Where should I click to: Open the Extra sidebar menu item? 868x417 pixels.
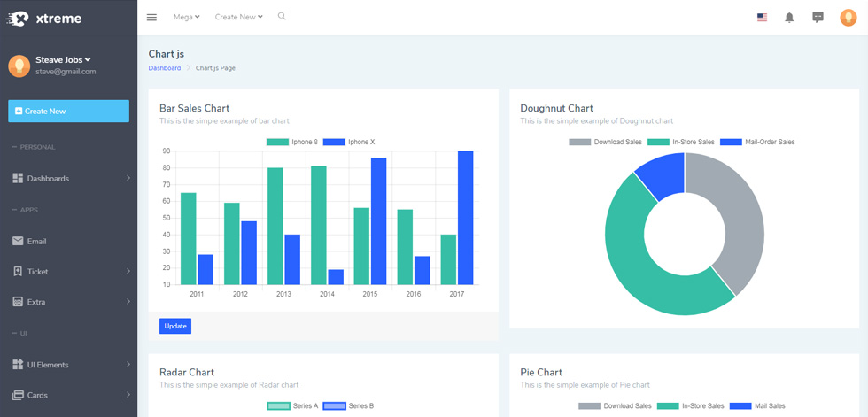tap(69, 302)
